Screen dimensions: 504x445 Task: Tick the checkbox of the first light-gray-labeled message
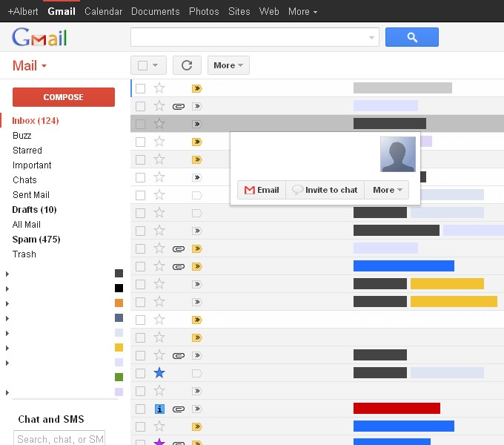(141, 88)
